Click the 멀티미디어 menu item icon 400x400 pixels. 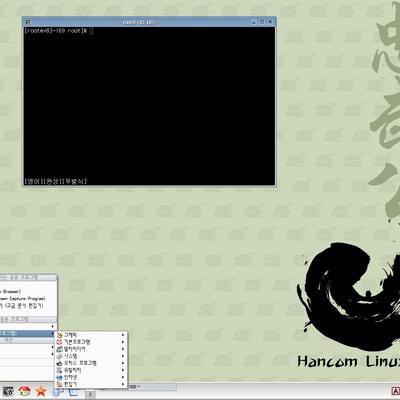59,349
